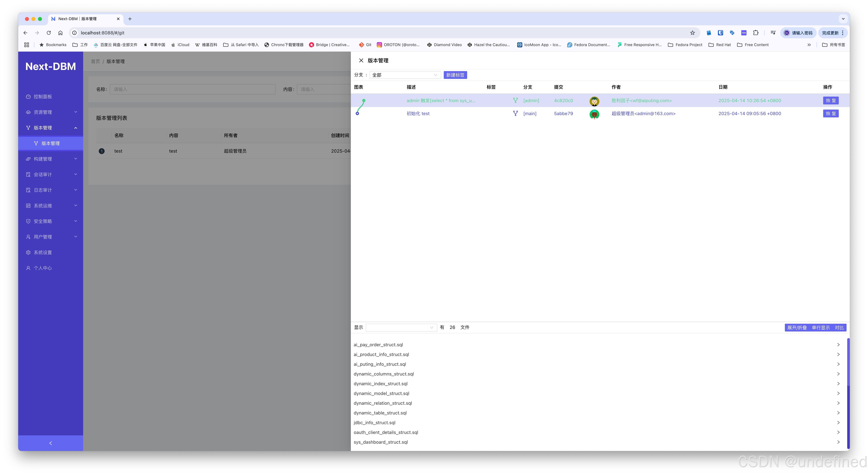Image resolution: width=868 pixels, height=475 pixels.
Task: Click the branch icon beside [main]
Action: tap(515, 113)
